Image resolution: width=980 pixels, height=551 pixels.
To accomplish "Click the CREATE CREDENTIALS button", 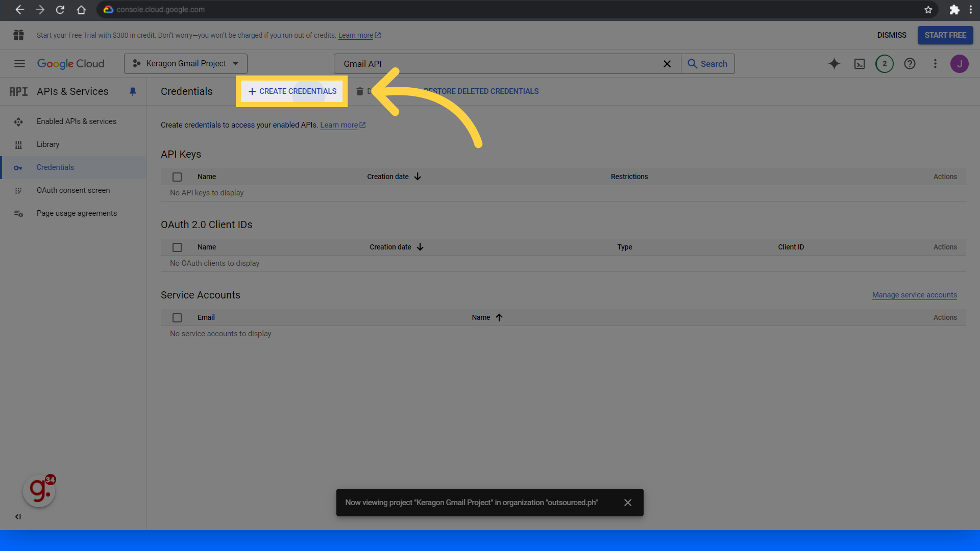I will pos(292,91).
